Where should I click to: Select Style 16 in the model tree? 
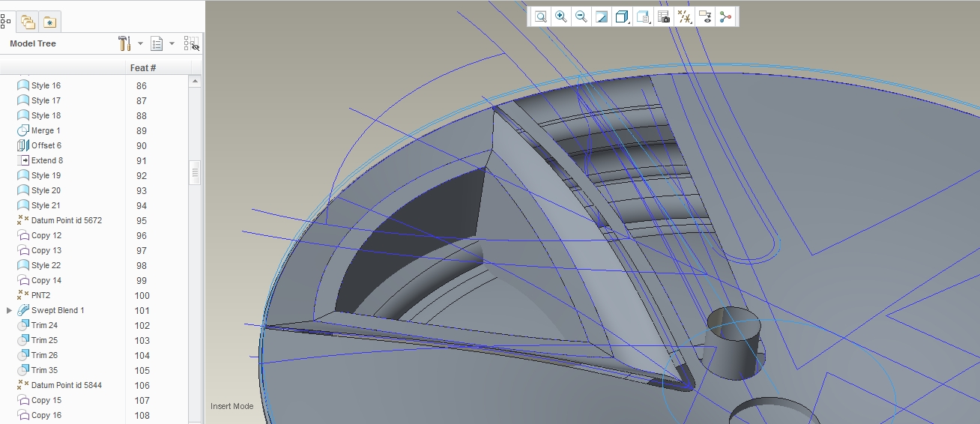pyautogui.click(x=46, y=85)
